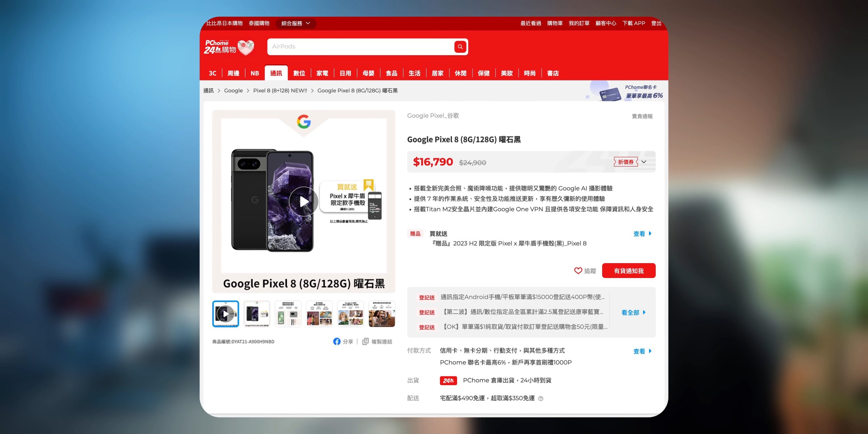The image size is (868, 434).
Task: Click the search magnifier button
Action: 460,47
